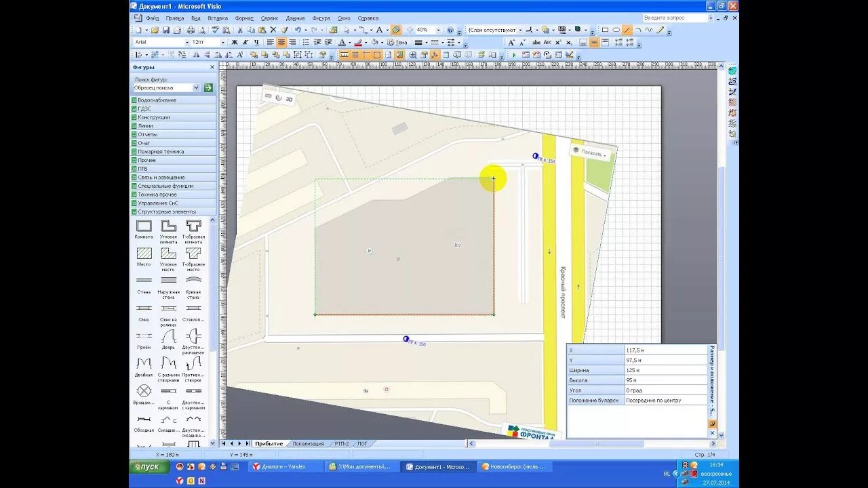Undo the last action

[298, 30]
